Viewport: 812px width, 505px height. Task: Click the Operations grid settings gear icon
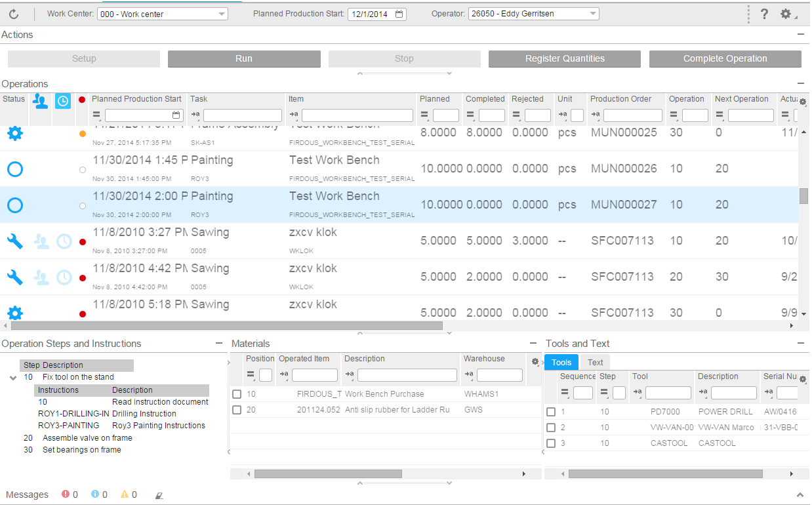coord(803,102)
